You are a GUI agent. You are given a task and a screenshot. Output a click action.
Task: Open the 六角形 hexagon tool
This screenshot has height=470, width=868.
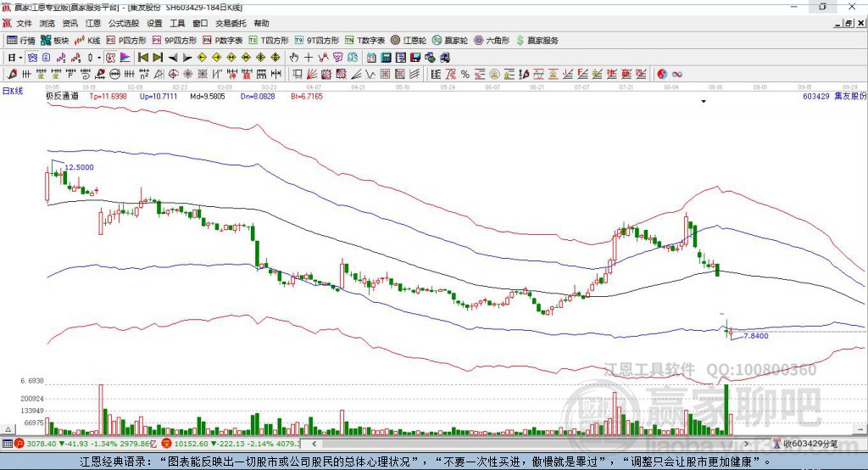[492, 41]
